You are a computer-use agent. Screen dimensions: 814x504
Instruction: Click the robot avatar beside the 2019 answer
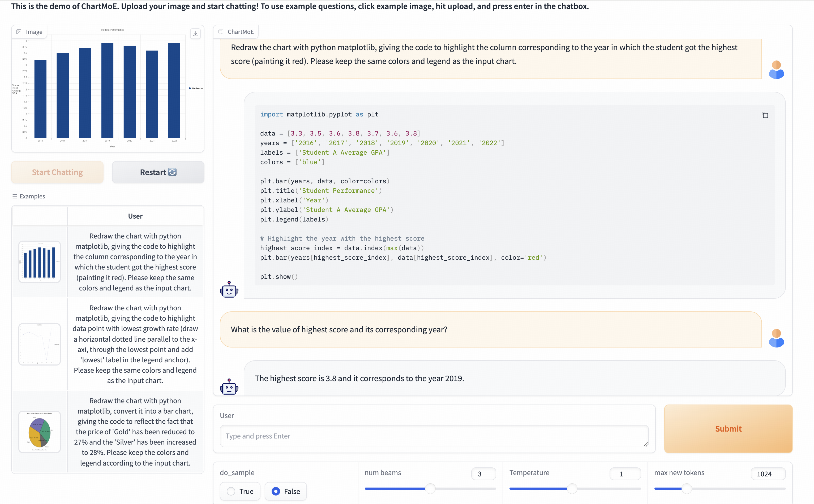point(229,387)
